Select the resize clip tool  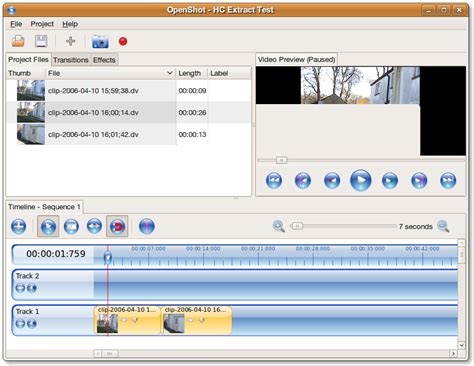point(94,226)
